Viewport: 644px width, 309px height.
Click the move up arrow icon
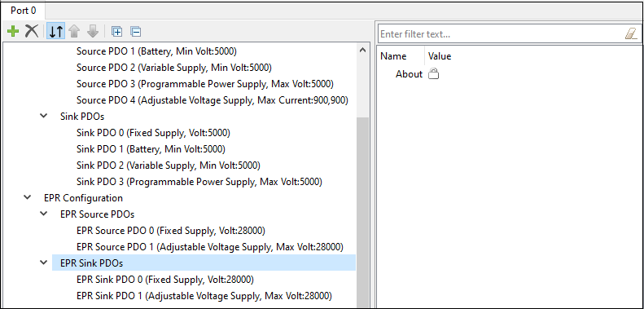(74, 31)
